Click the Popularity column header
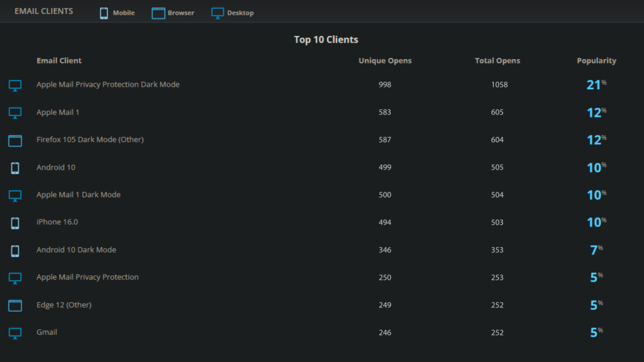Viewport: 644px width, 362px height. [596, 60]
